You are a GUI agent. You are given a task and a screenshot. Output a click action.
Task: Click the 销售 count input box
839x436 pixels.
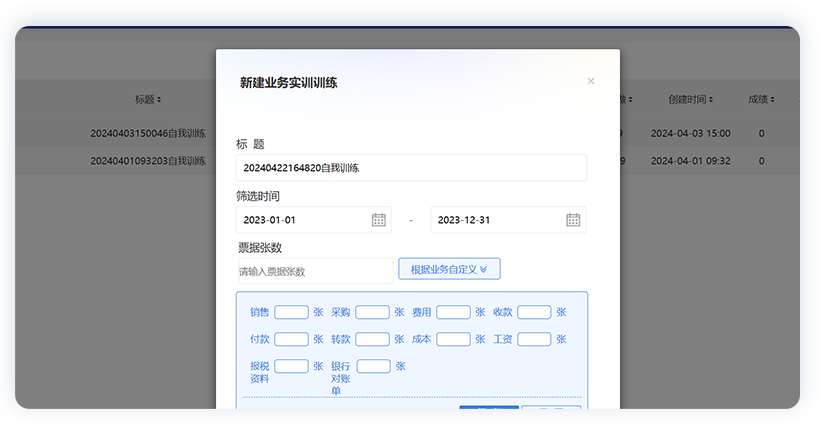(291, 312)
